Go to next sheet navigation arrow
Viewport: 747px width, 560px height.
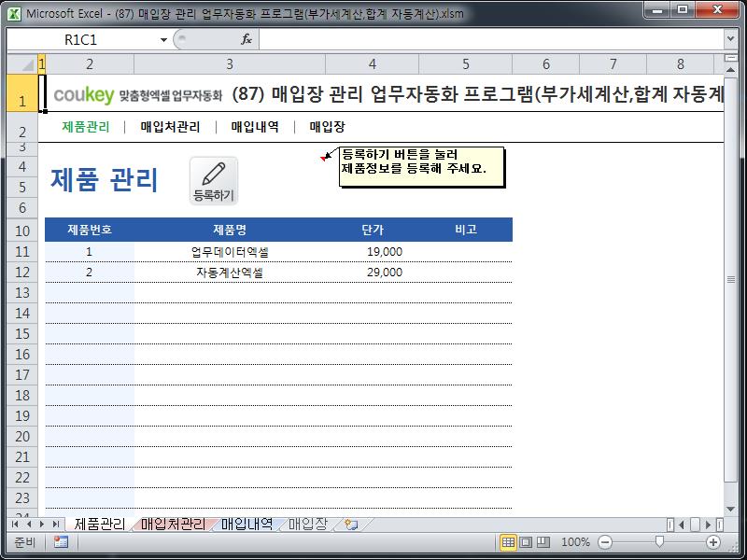[42, 525]
